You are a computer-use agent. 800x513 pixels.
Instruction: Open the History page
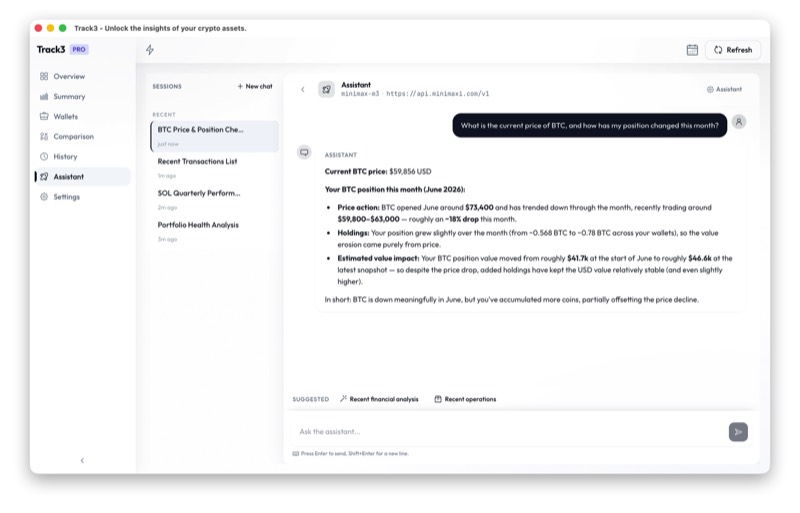[82, 157]
